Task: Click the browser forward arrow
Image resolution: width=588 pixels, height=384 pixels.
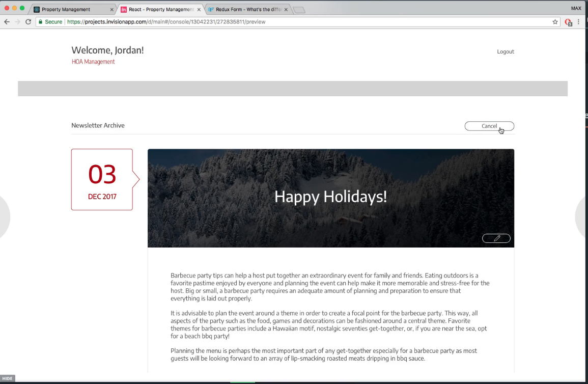Action: pyautogui.click(x=18, y=22)
